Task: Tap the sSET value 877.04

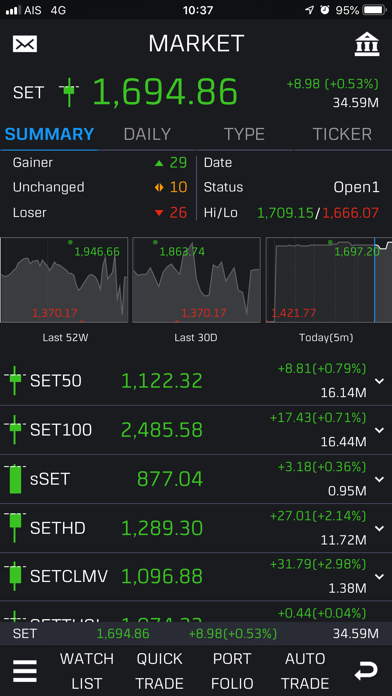Action: coord(170,479)
